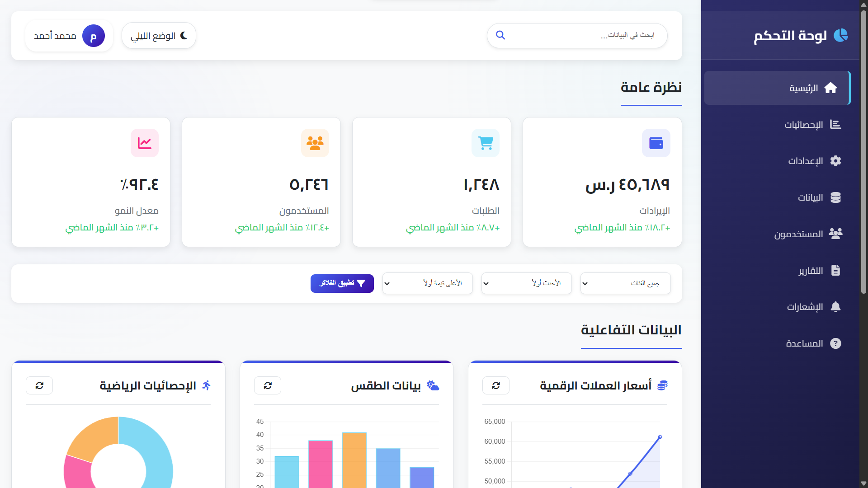This screenshot has width=868, height=488.
Task: Open Reports (التقارير) from the sidebar
Action: 836,270
